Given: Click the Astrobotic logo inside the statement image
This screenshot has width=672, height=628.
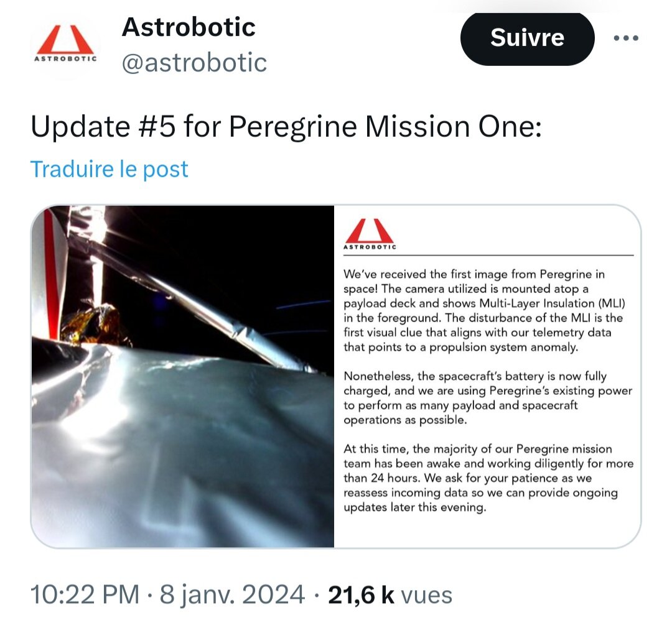Looking at the screenshot, I should pos(370,233).
